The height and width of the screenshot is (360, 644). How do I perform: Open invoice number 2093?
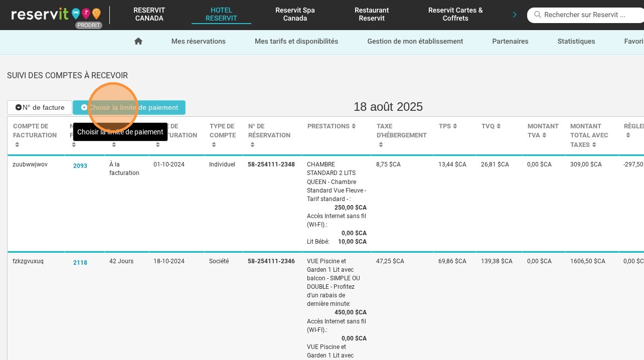(x=80, y=166)
